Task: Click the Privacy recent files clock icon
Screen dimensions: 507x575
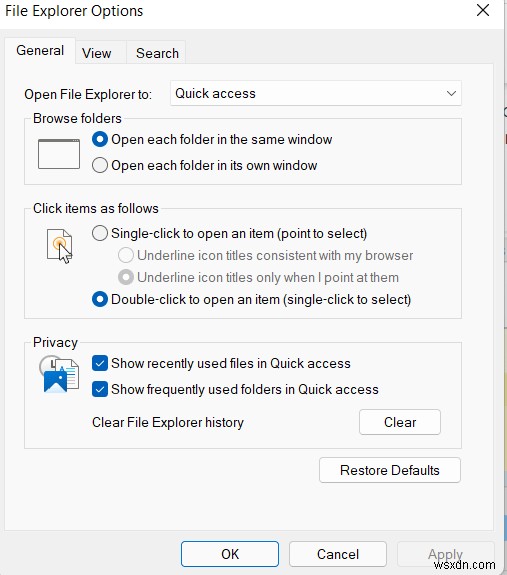Action: (x=59, y=374)
